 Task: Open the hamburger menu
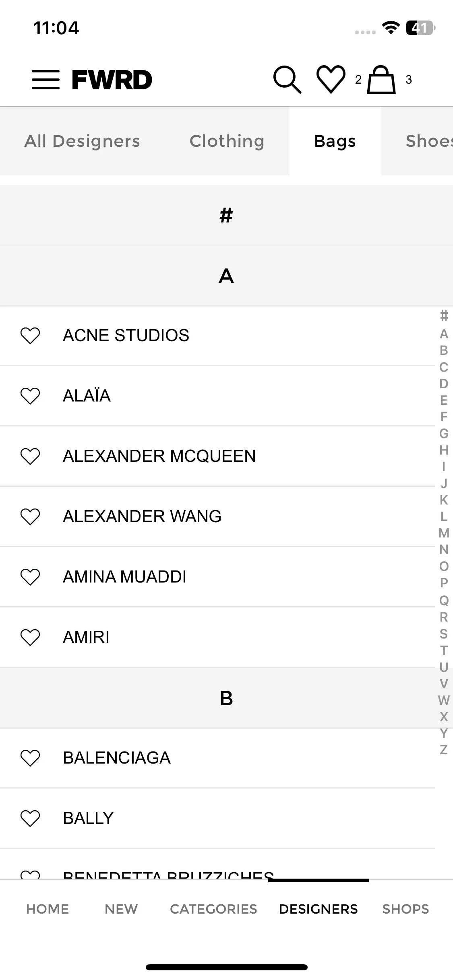[x=46, y=79]
